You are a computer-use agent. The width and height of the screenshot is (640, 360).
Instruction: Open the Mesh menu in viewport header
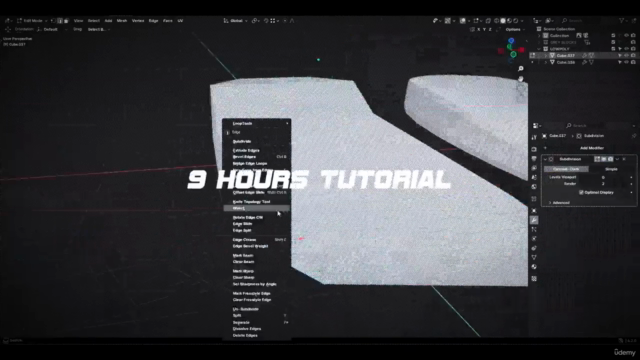(x=122, y=20)
